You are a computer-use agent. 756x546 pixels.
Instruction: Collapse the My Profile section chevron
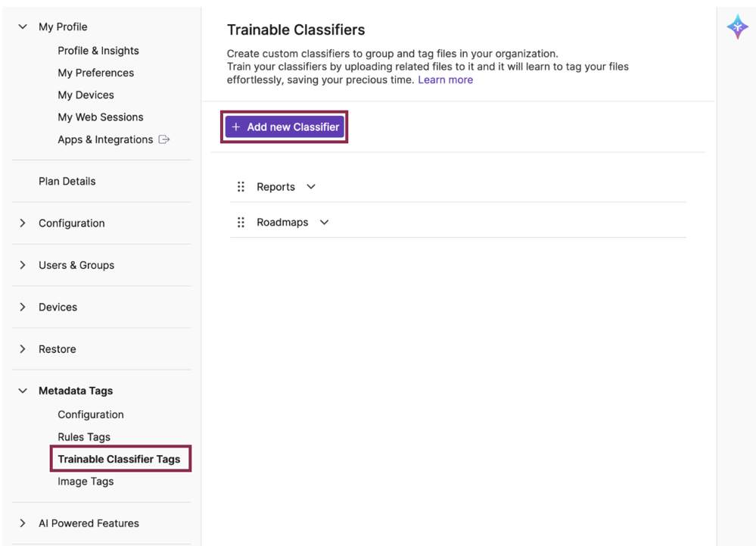click(x=23, y=27)
